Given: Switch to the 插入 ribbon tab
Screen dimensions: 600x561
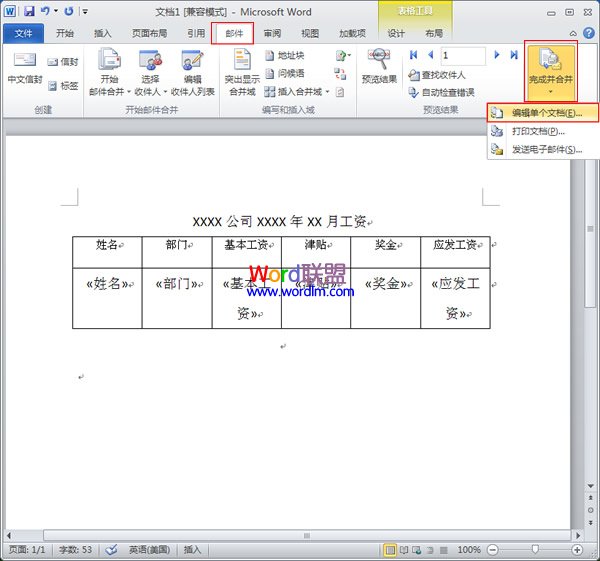Looking at the screenshot, I should pyautogui.click(x=102, y=33).
